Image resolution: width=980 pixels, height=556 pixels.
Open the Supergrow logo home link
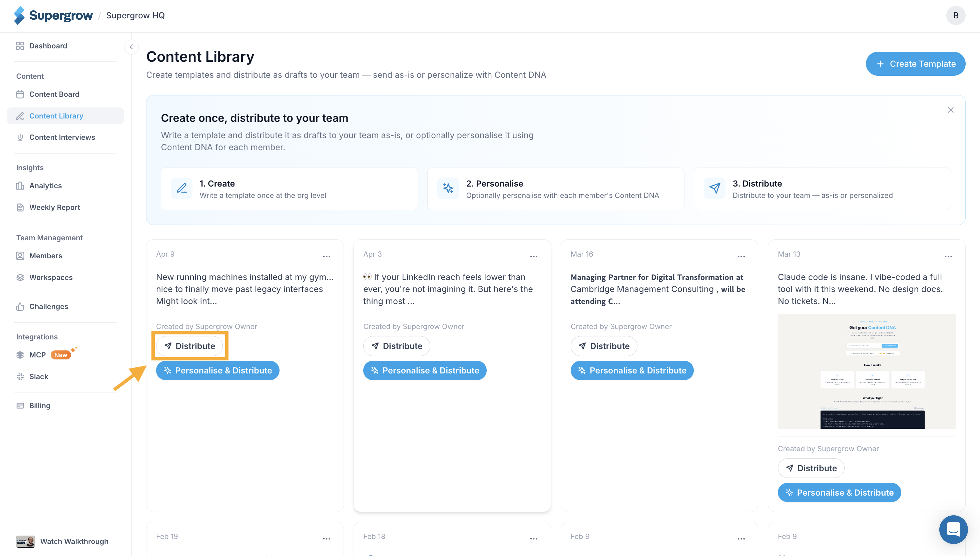(53, 15)
